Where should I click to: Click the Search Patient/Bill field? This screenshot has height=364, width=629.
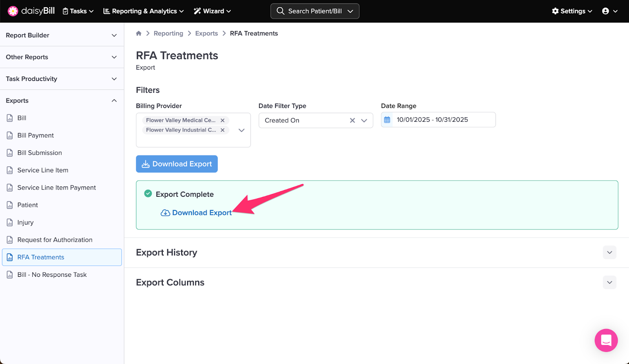coord(314,11)
